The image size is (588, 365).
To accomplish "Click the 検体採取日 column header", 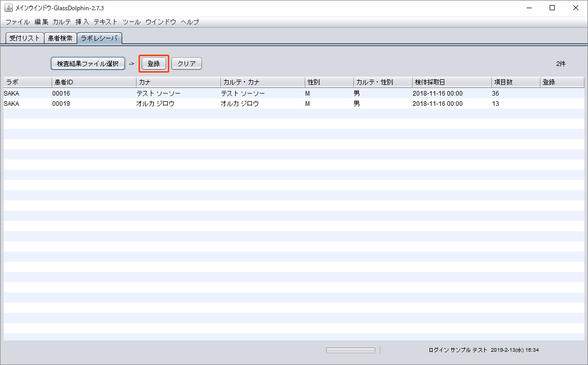I will (x=451, y=82).
